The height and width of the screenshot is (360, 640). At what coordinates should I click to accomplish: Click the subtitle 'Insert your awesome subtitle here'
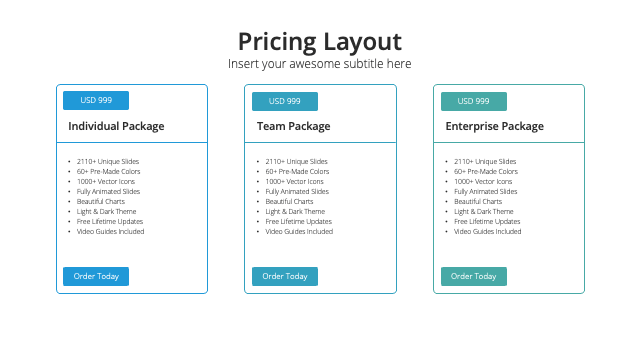click(x=320, y=64)
